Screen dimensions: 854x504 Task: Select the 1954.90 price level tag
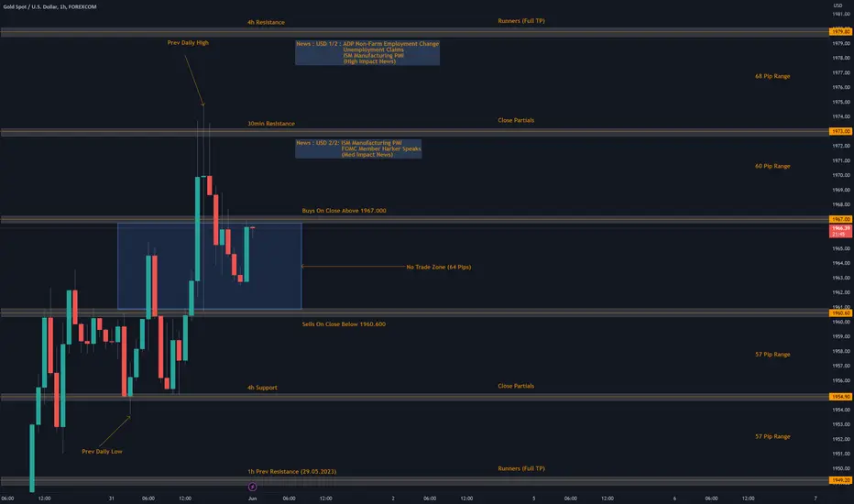[841, 397]
